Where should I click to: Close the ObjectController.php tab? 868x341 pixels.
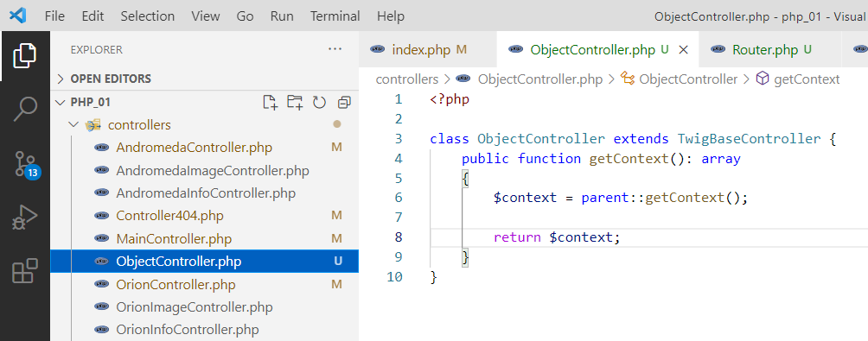683,50
